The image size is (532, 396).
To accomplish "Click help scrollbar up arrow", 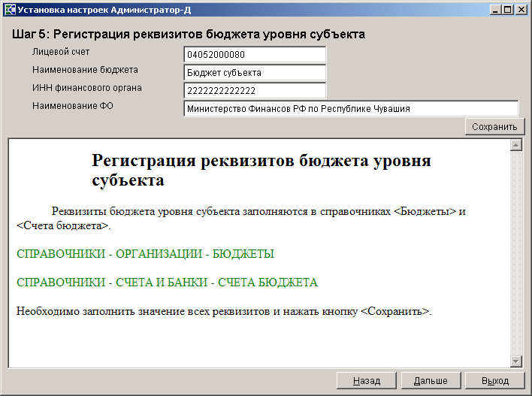I will pyautogui.click(x=516, y=146).
